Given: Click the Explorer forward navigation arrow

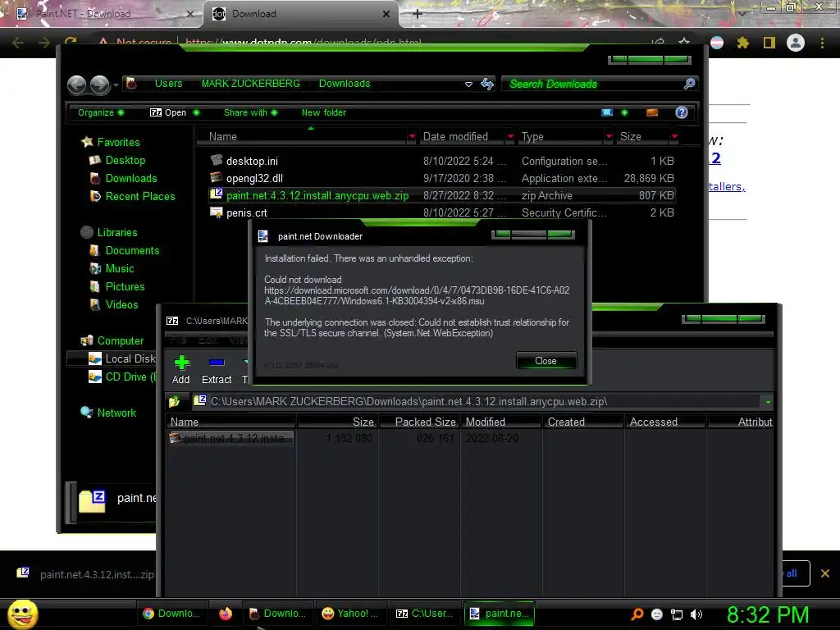Looking at the screenshot, I should [x=99, y=84].
